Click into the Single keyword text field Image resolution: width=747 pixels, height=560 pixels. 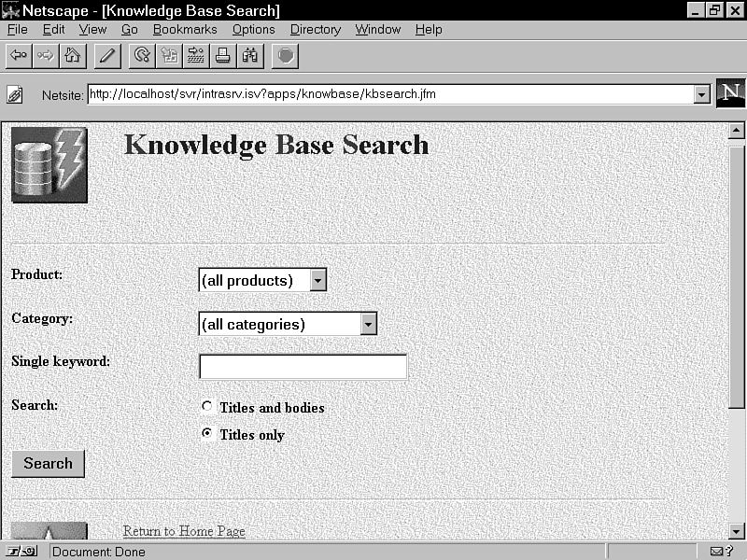pyautogui.click(x=303, y=367)
